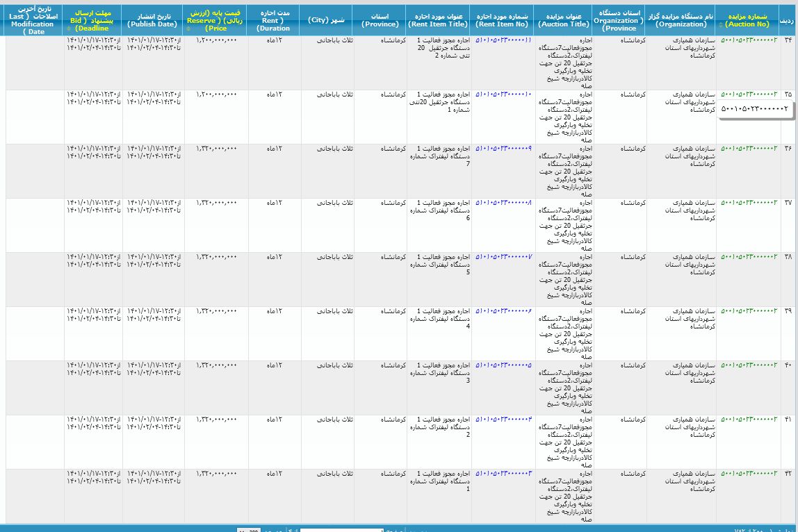This screenshot has width=798, height=532.
Task: Open the blue rent item number in row 34
Action: pyautogui.click(x=503, y=40)
